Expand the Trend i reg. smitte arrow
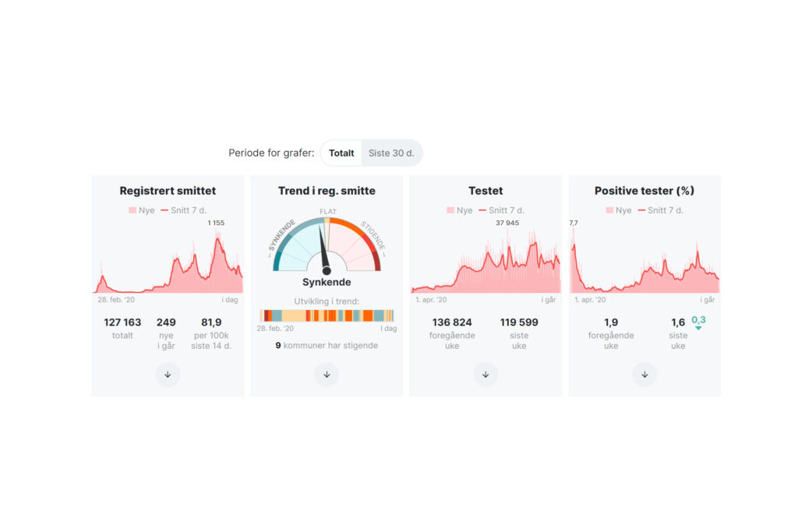Image resolution: width=798 pixels, height=532 pixels. point(327,375)
